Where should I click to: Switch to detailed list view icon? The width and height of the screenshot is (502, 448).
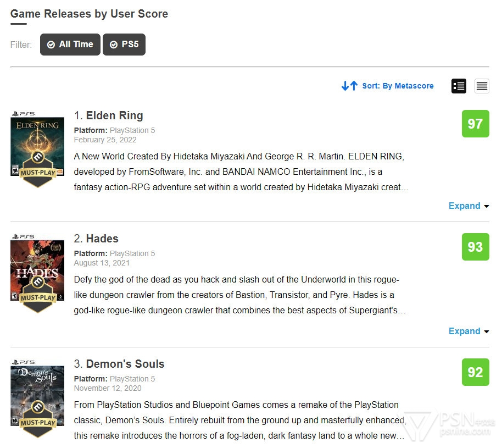click(459, 86)
